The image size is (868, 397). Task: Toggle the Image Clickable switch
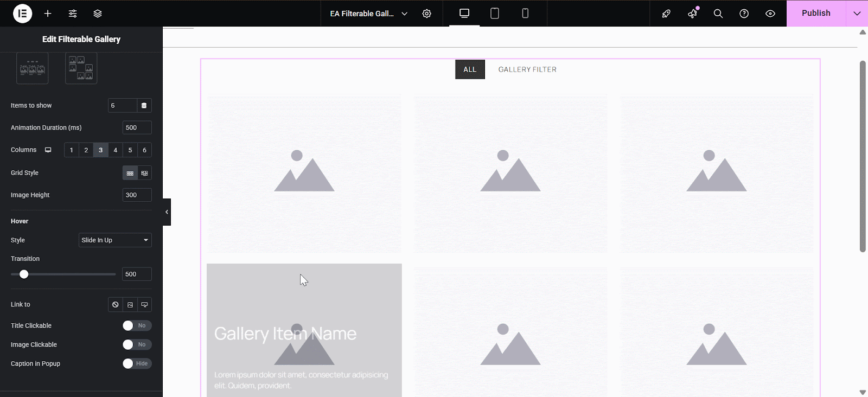click(137, 344)
